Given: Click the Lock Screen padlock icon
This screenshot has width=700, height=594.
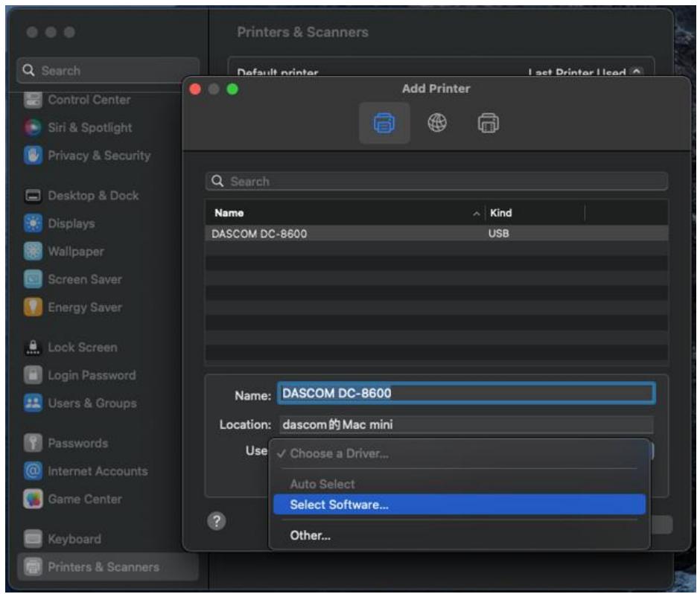Looking at the screenshot, I should click(x=33, y=347).
